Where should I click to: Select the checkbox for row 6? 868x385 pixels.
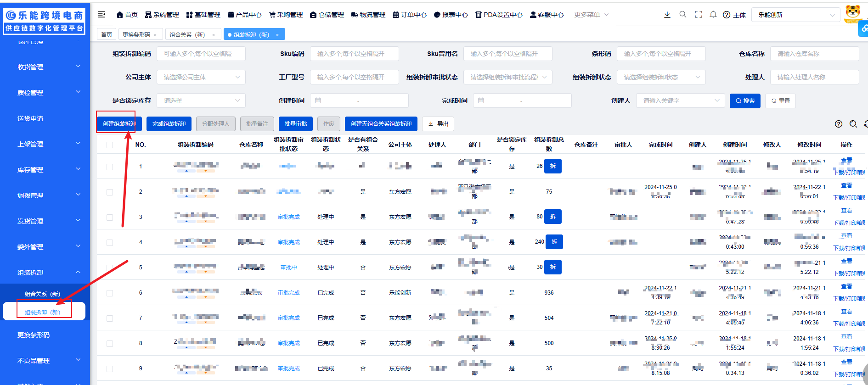[x=110, y=293]
